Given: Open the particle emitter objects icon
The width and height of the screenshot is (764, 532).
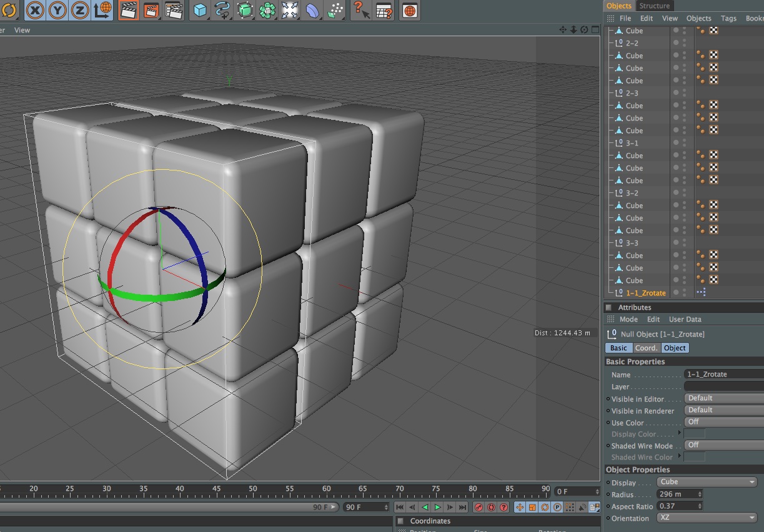Looking at the screenshot, I should click(335, 10).
